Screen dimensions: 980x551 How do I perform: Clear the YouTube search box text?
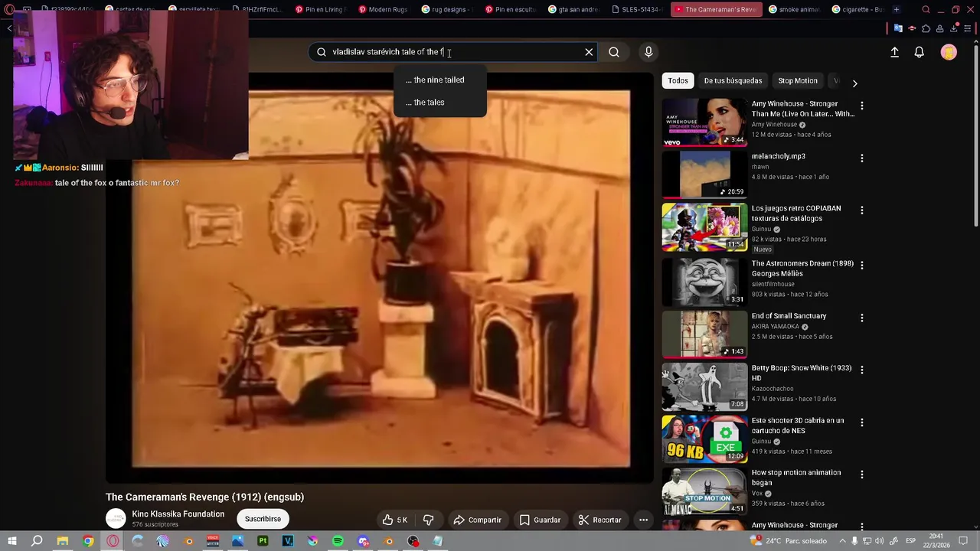pos(589,52)
